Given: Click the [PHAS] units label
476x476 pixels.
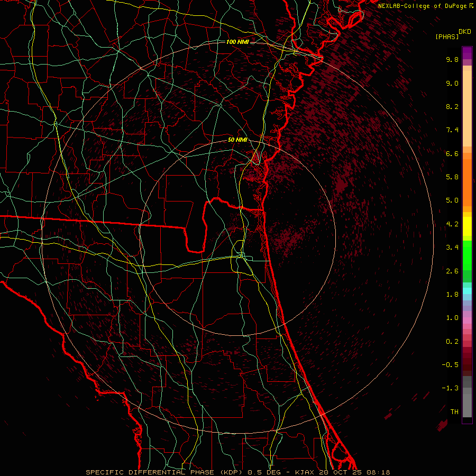Looking at the screenshot, I should [447, 36].
